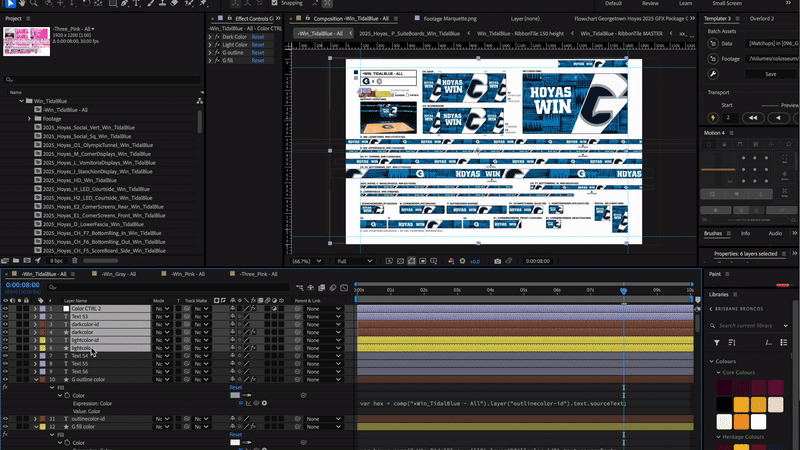
Task: Select the Rotation tool
Action: [86, 3]
